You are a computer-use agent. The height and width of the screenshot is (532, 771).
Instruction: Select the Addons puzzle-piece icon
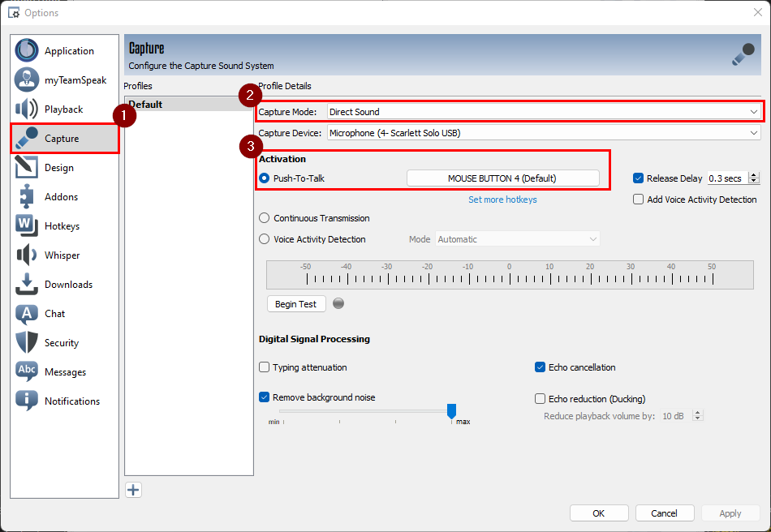coord(26,196)
